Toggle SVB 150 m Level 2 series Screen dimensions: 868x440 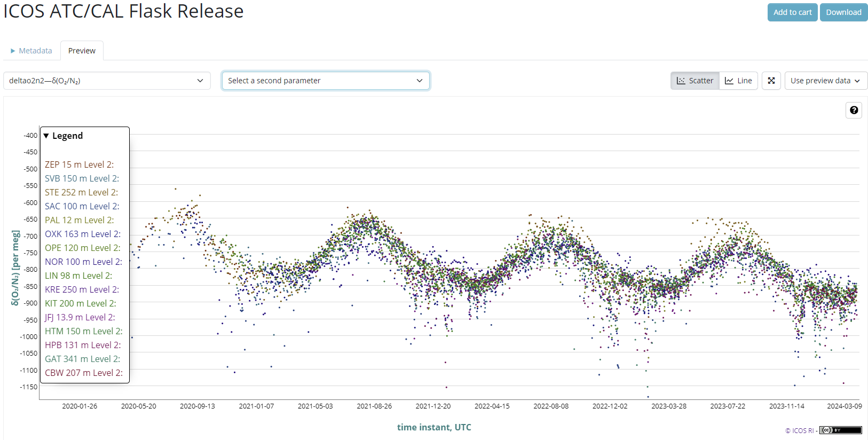(82, 178)
